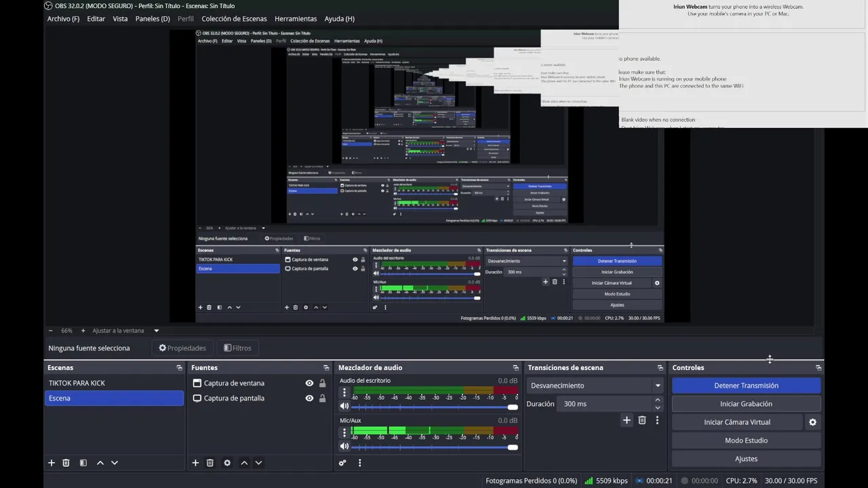Zoom out preview with minus icon

[x=50, y=331]
